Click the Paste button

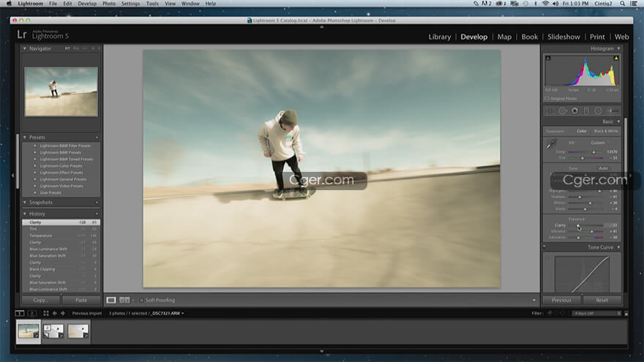point(81,301)
